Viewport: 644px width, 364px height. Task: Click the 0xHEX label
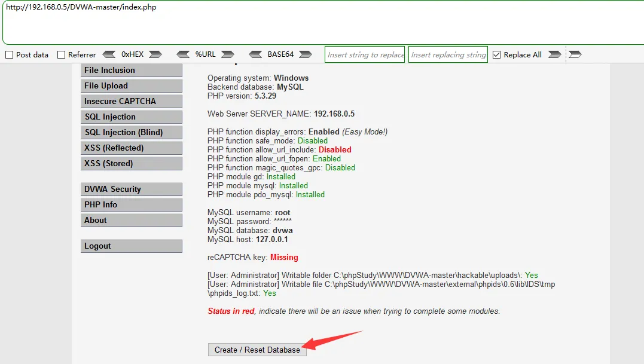pos(132,54)
